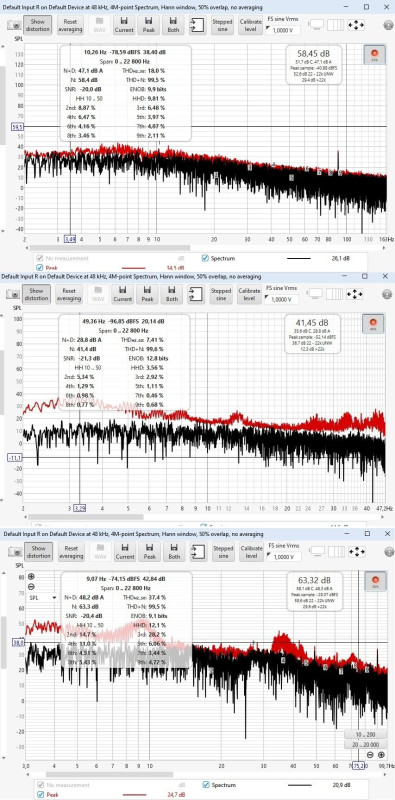
Task: Click FS sine Vrms field in 41,45 dB window
Action: pos(282,298)
